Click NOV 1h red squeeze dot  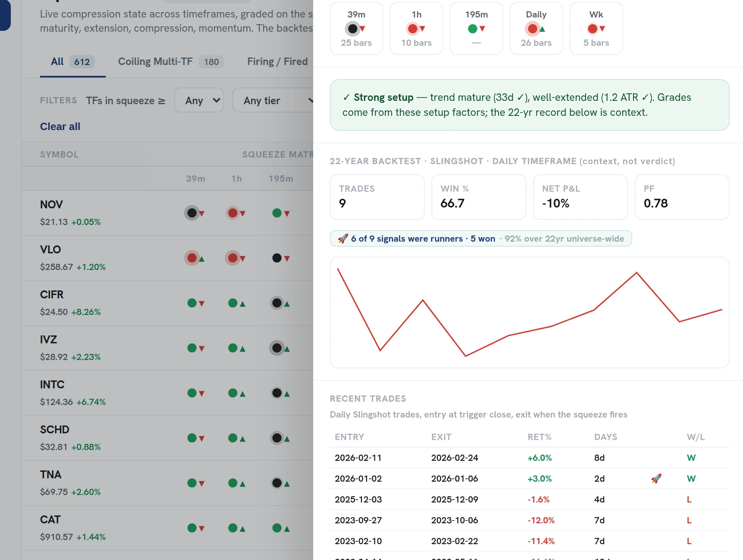coord(233,213)
